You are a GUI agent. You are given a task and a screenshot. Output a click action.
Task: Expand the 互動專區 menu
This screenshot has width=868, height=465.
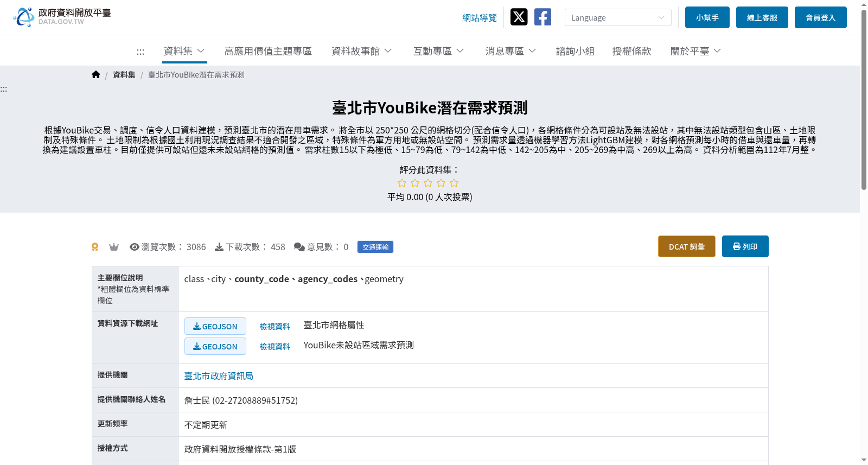pyautogui.click(x=439, y=51)
